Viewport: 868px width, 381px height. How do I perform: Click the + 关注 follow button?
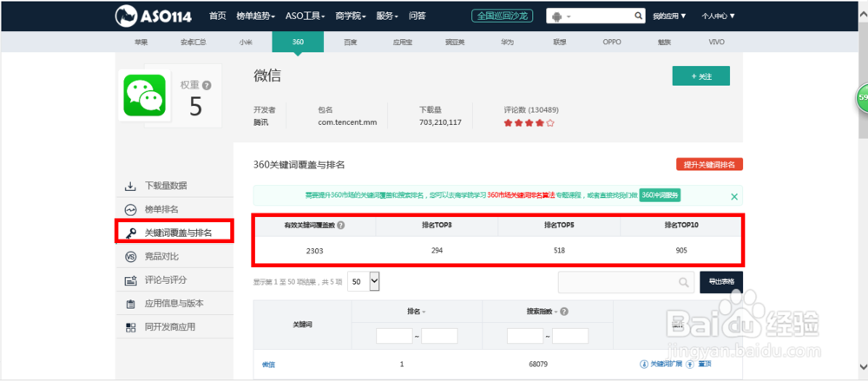[x=700, y=76]
